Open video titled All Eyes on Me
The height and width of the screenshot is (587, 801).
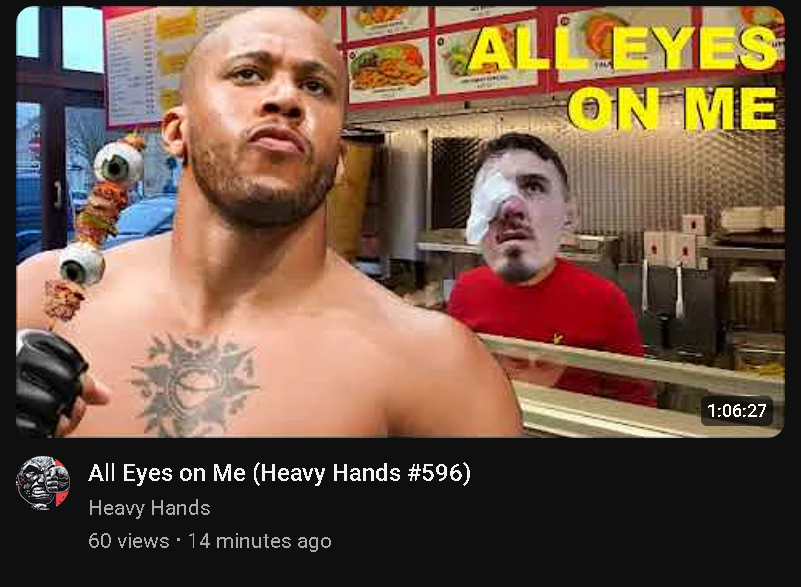pos(279,473)
